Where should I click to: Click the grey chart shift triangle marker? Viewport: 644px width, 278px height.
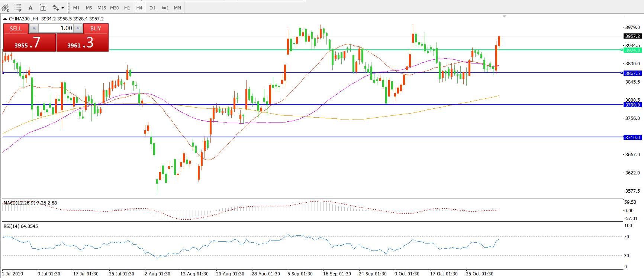(504, 16)
